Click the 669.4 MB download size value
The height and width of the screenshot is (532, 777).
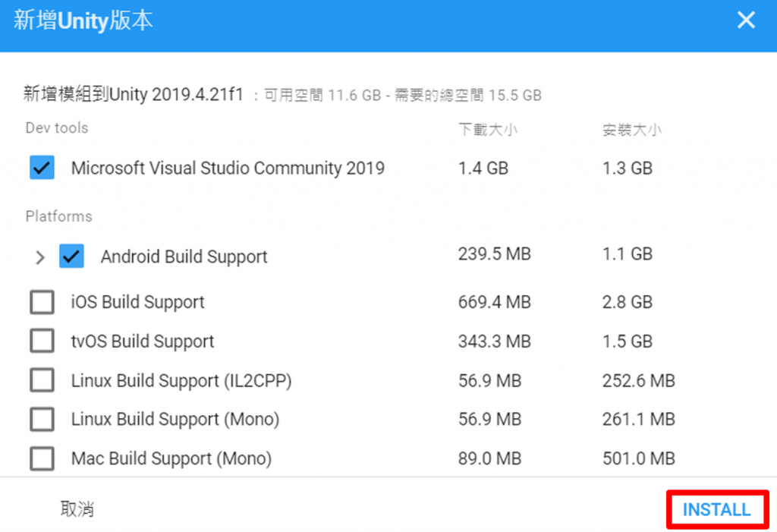click(x=494, y=302)
